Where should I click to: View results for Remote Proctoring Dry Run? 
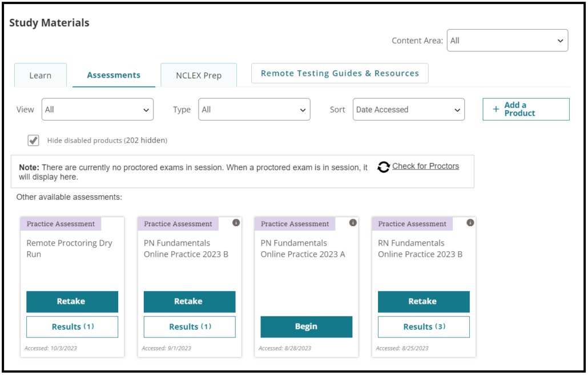[x=72, y=327]
